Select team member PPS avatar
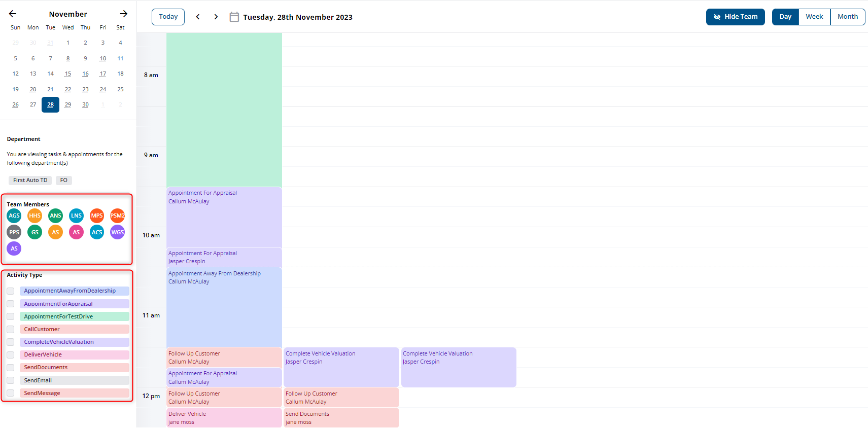This screenshot has height=429, width=868. pyautogui.click(x=14, y=232)
